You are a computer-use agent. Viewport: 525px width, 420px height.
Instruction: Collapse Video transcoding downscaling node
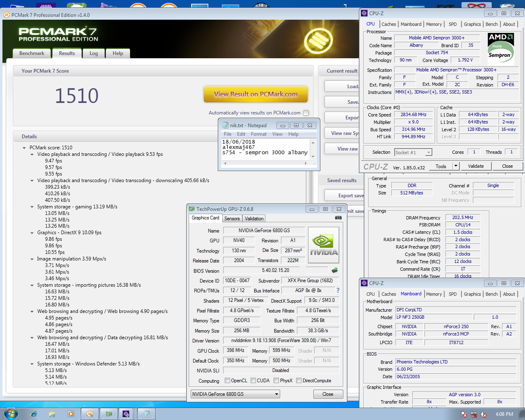pos(32,181)
